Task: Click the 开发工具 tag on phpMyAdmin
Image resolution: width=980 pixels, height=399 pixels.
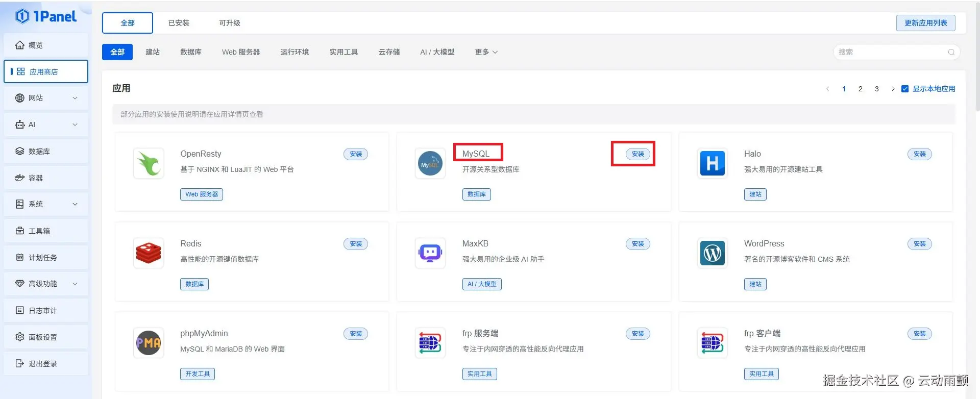Action: (x=198, y=374)
